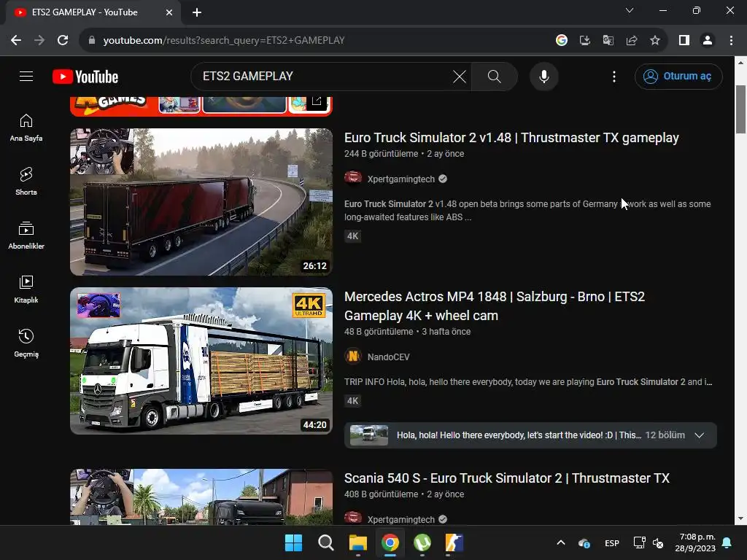Open Counter-Strike icon in taskbar
The width and height of the screenshot is (747, 560).
click(x=454, y=542)
